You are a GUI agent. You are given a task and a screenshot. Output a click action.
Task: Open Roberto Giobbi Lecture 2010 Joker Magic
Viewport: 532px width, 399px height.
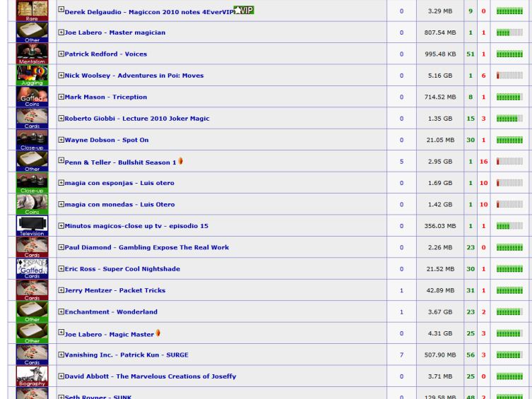pos(137,119)
